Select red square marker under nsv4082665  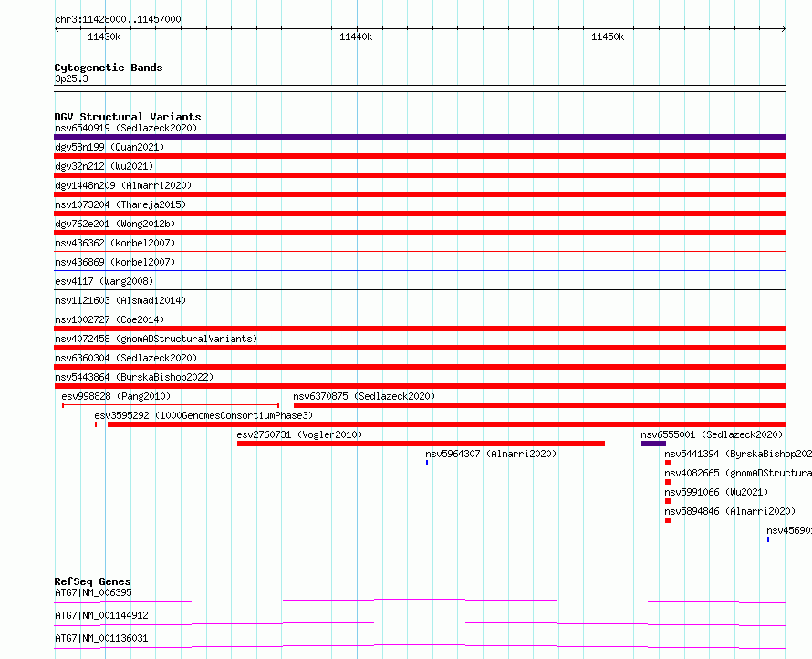coord(668,482)
